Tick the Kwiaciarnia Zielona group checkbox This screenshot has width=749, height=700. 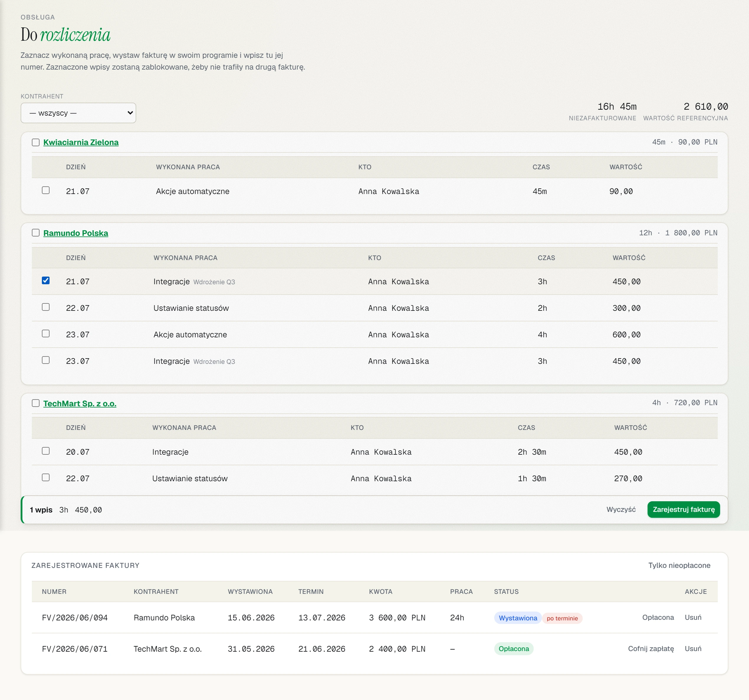tap(36, 142)
